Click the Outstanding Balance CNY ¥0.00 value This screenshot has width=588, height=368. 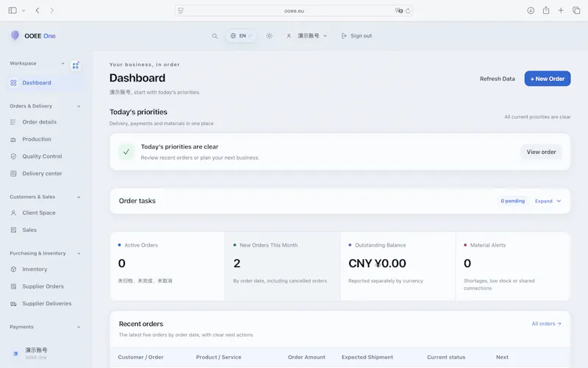(377, 263)
